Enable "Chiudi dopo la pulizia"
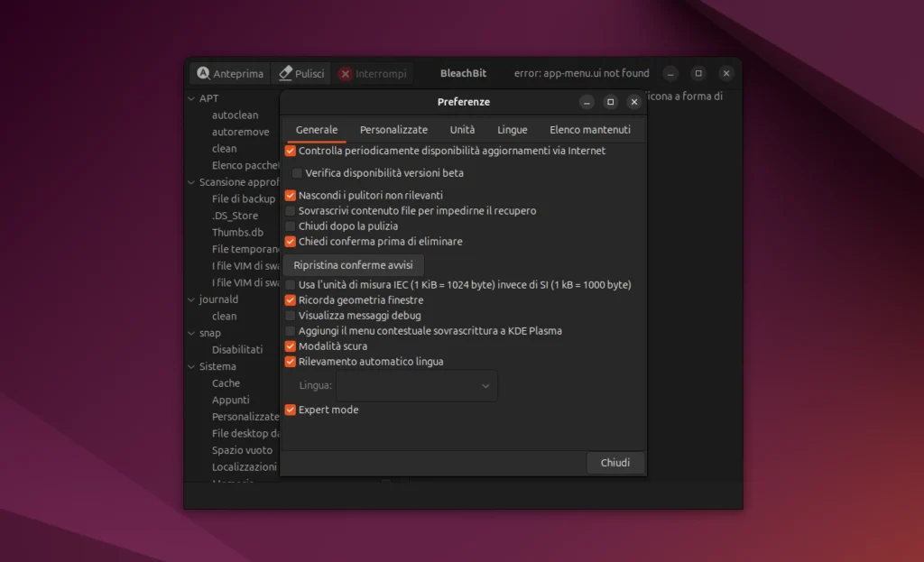924x562 pixels. [x=290, y=226]
